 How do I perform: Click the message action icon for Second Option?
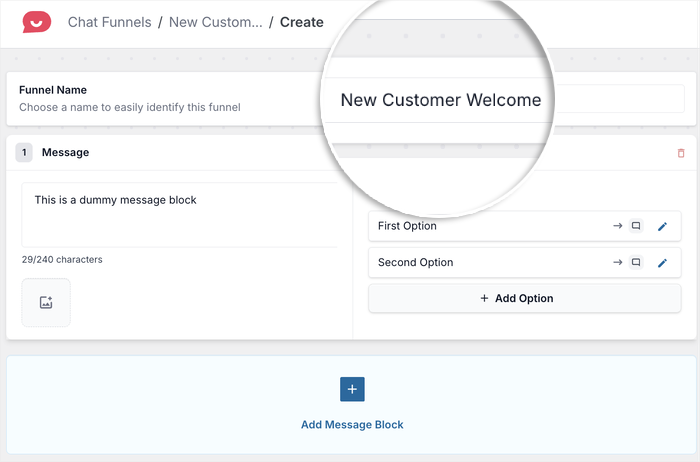coord(635,263)
